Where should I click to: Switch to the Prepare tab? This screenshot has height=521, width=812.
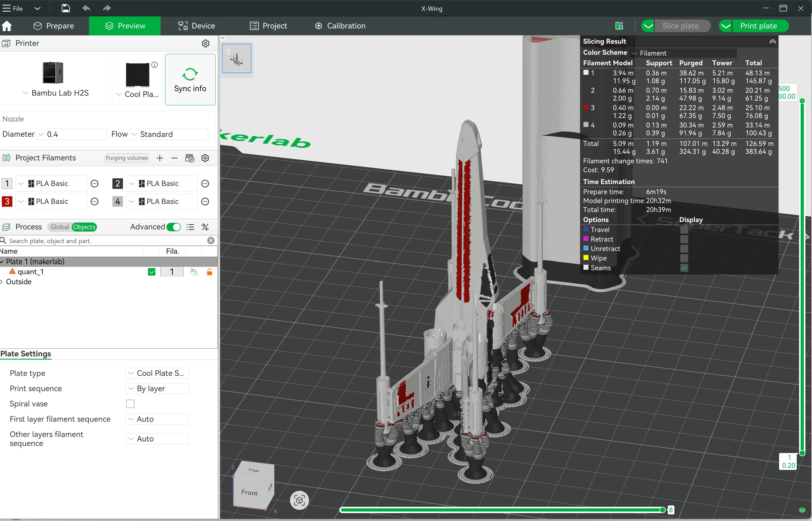tap(54, 26)
